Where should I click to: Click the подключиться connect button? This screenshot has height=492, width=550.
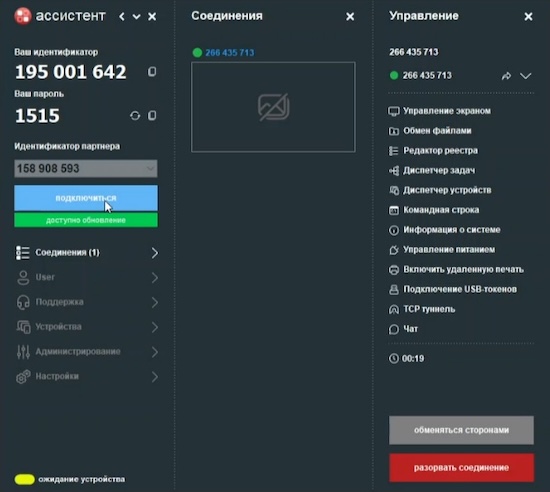click(x=86, y=198)
